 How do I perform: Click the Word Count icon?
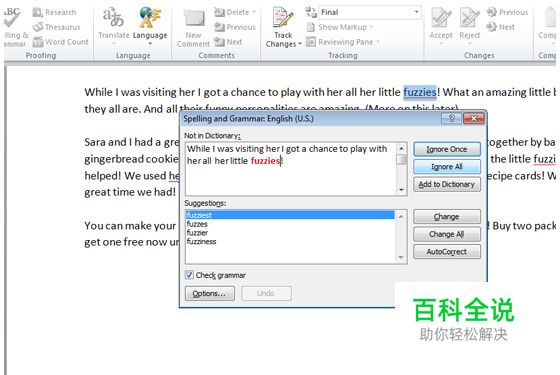click(x=38, y=42)
